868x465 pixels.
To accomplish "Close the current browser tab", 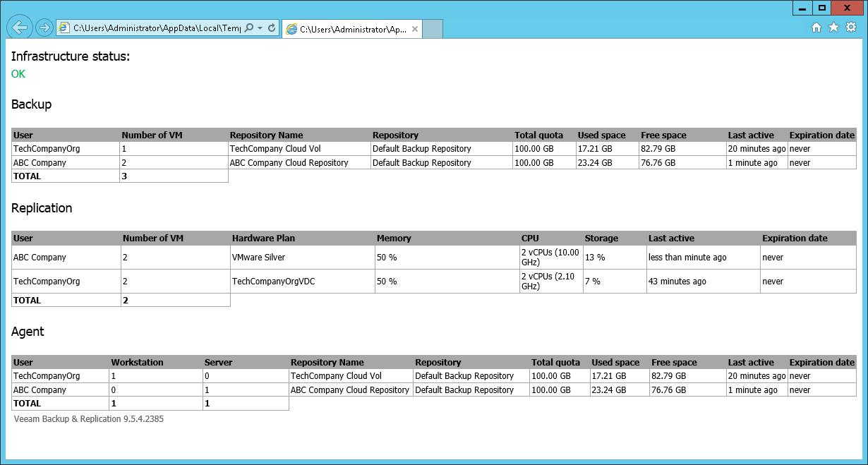I will (x=415, y=30).
